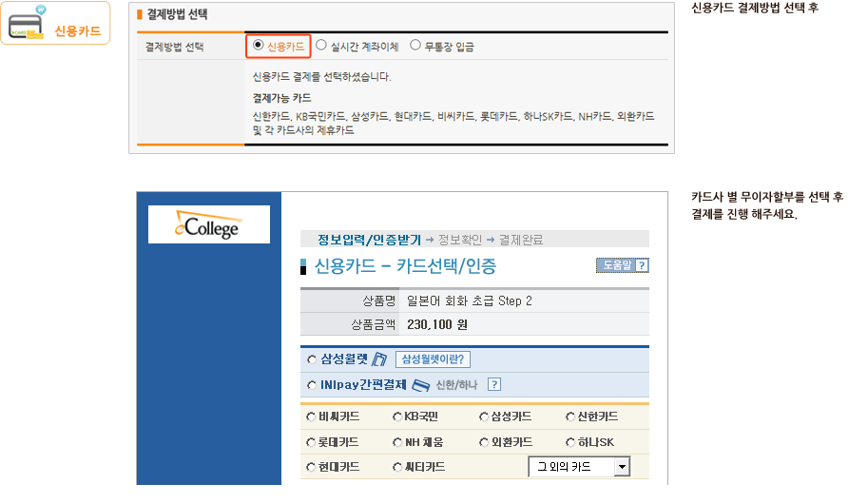Viewport: 868px width, 504px height.
Task: Click the INIpay간편결제 card icon
Action: [421, 385]
